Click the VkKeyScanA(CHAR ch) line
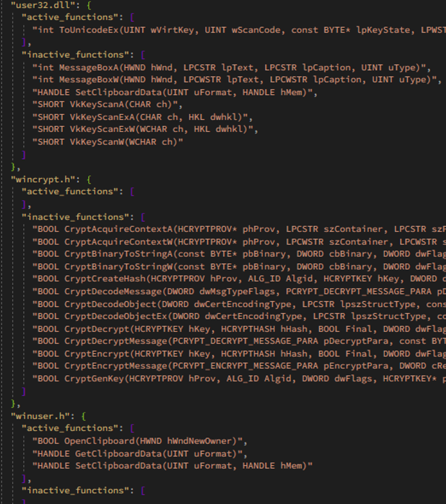This screenshot has height=504, width=446. click(x=107, y=104)
